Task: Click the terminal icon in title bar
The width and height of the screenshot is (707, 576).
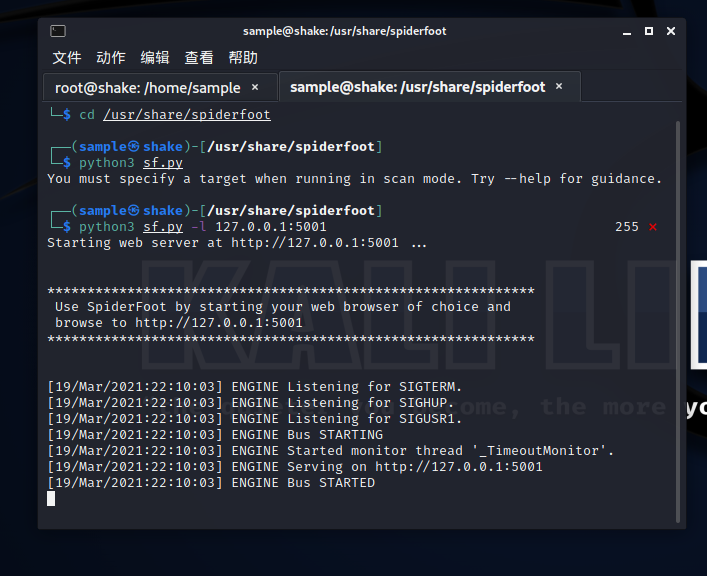Action: [58, 31]
